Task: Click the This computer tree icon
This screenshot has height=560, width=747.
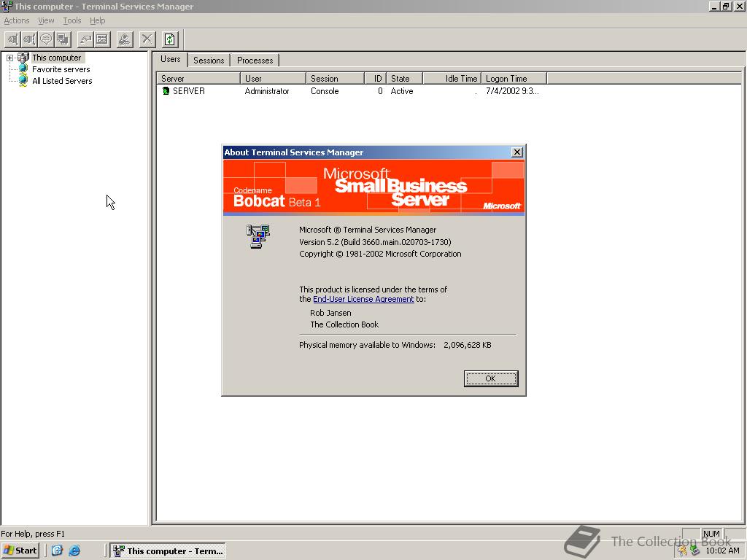Action: [23, 58]
